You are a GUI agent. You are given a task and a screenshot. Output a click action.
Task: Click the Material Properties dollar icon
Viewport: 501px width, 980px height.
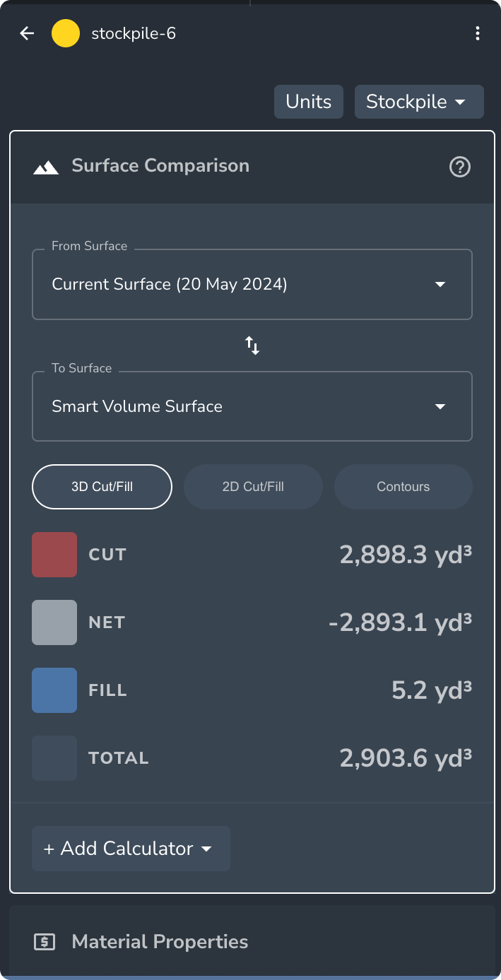point(45,942)
